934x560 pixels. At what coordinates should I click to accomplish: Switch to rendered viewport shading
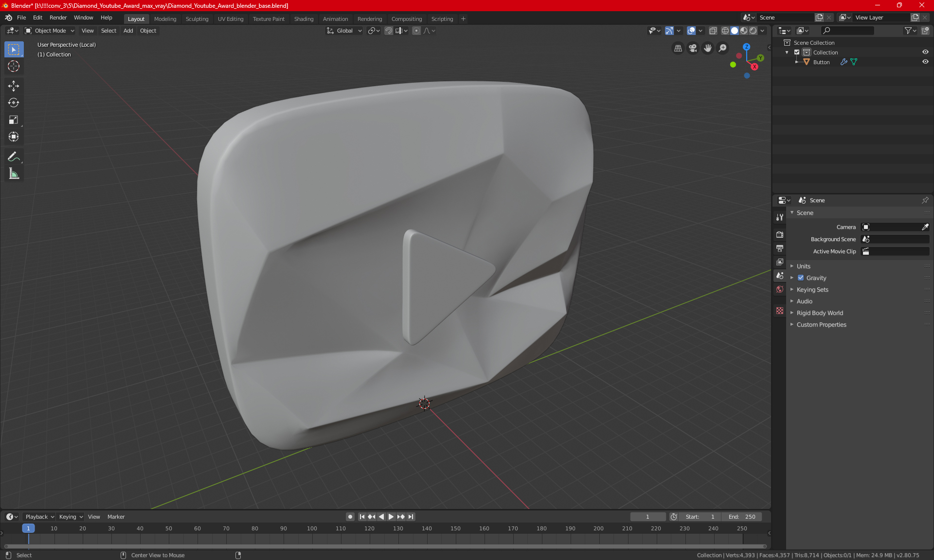753,31
